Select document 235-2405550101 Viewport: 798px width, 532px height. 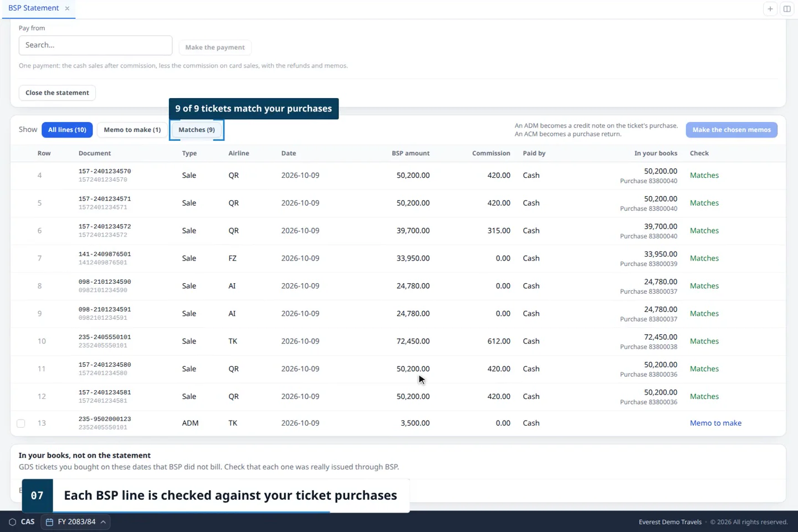click(105, 337)
